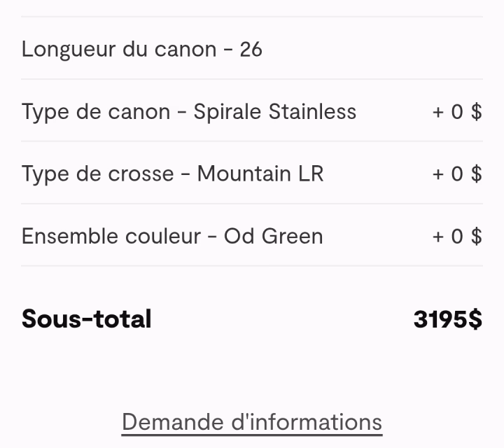Open the Demande d'informations link
The width and height of the screenshot is (504, 448).
pyautogui.click(x=252, y=422)
